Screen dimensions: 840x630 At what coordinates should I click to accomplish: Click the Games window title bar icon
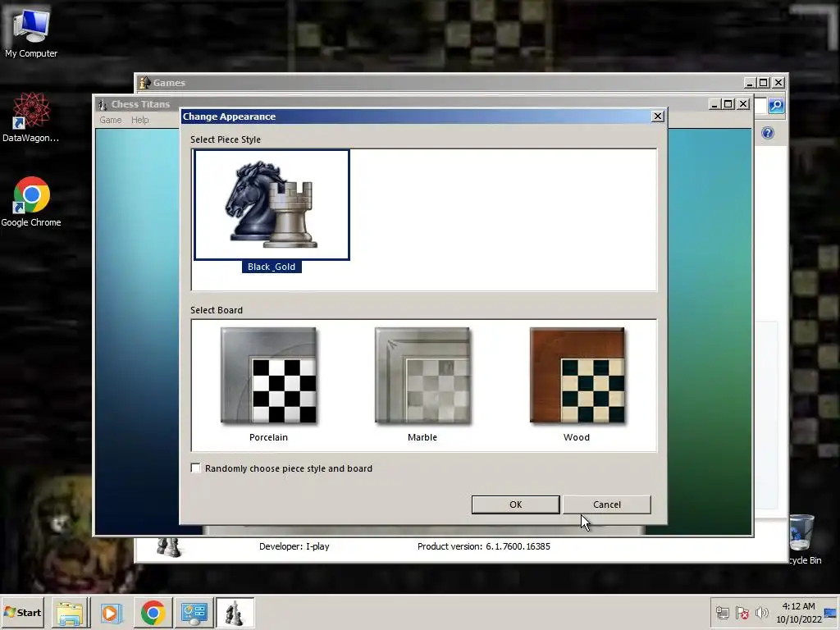(x=144, y=83)
